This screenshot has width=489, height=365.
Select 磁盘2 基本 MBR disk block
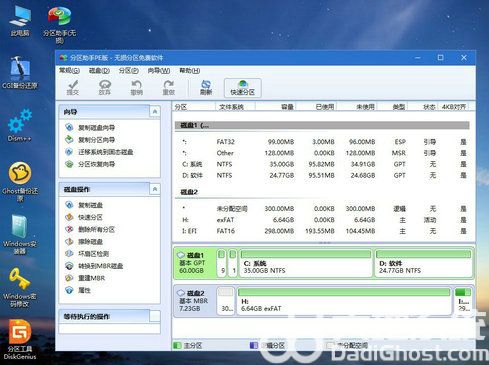(x=194, y=301)
